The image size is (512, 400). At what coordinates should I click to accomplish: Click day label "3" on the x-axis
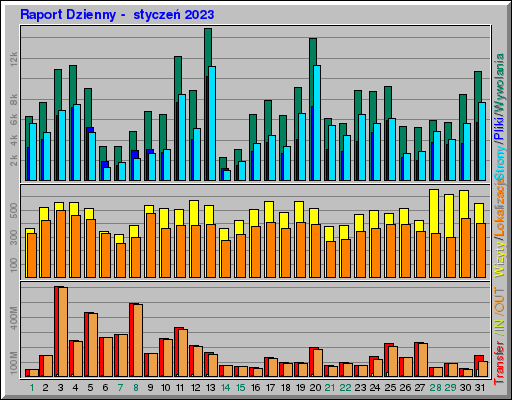point(60,388)
